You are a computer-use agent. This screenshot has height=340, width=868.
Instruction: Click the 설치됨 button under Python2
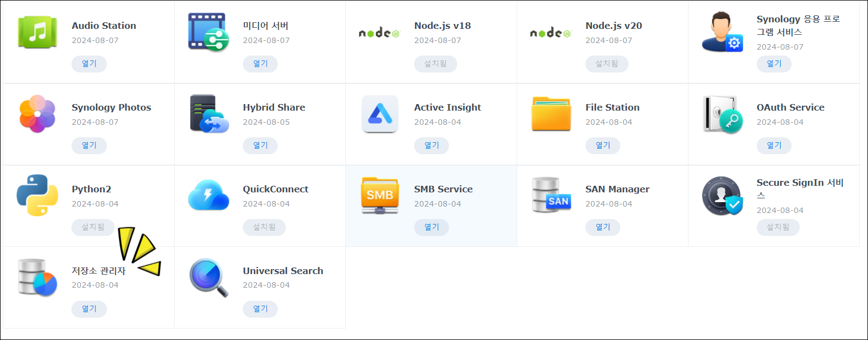click(93, 227)
